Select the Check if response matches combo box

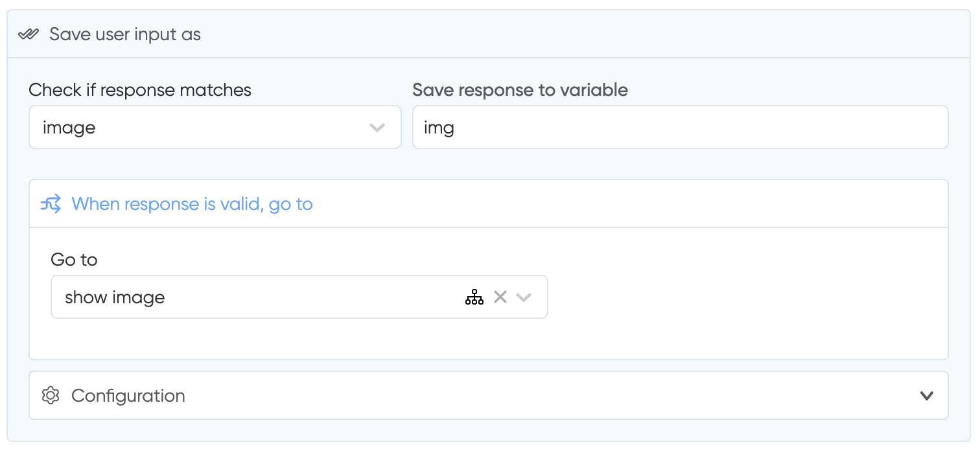pyautogui.click(x=215, y=127)
